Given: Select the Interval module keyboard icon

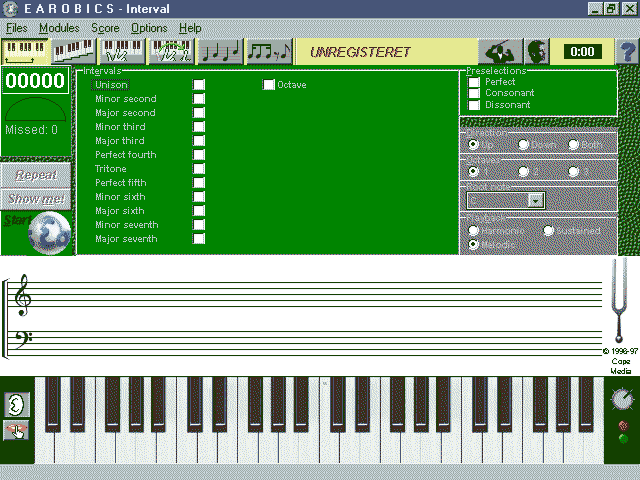Looking at the screenshot, I should 25,51.
